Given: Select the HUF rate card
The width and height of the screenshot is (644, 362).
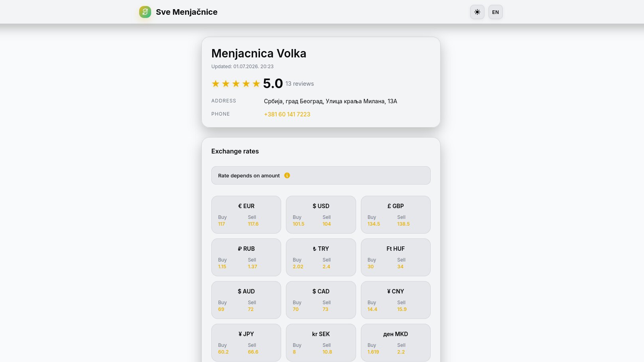Looking at the screenshot, I should click(x=396, y=257).
